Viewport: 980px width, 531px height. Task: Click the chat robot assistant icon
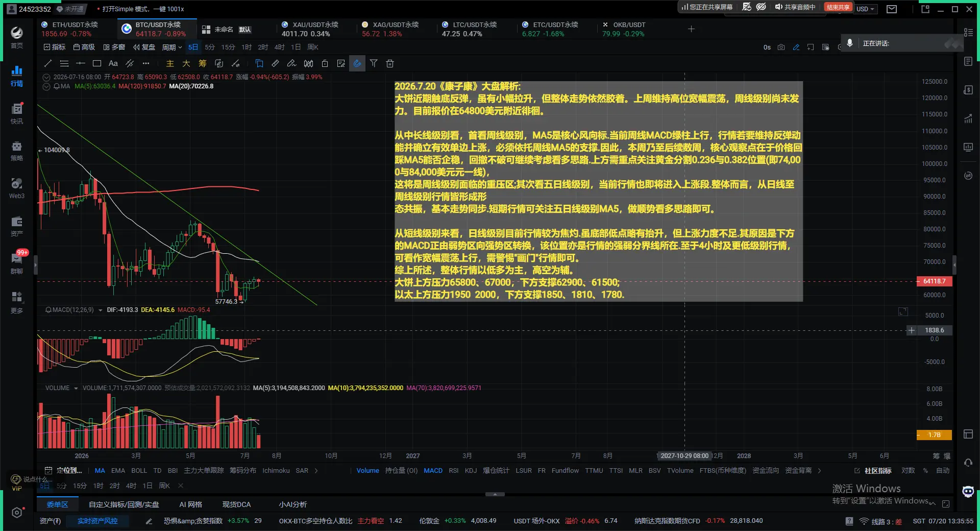[x=968, y=492]
